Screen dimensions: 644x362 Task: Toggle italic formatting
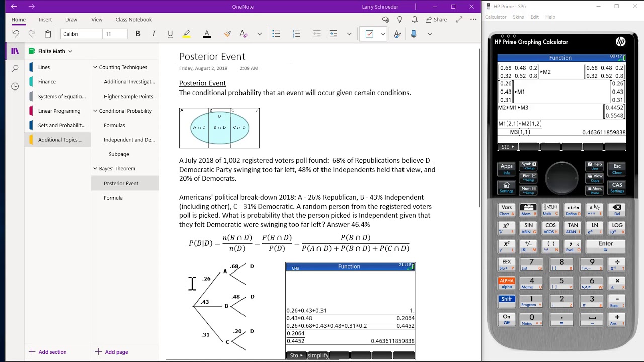click(x=154, y=34)
